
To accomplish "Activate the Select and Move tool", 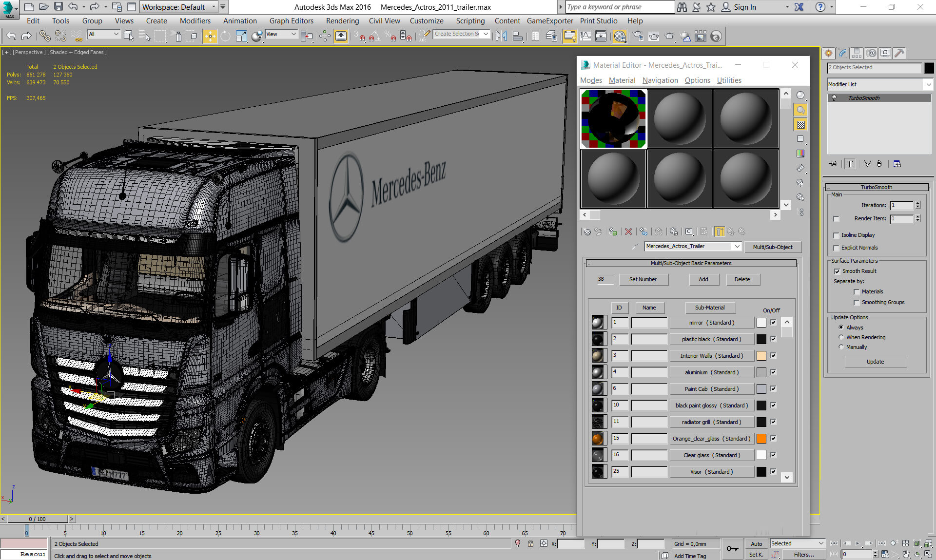I will click(x=210, y=36).
